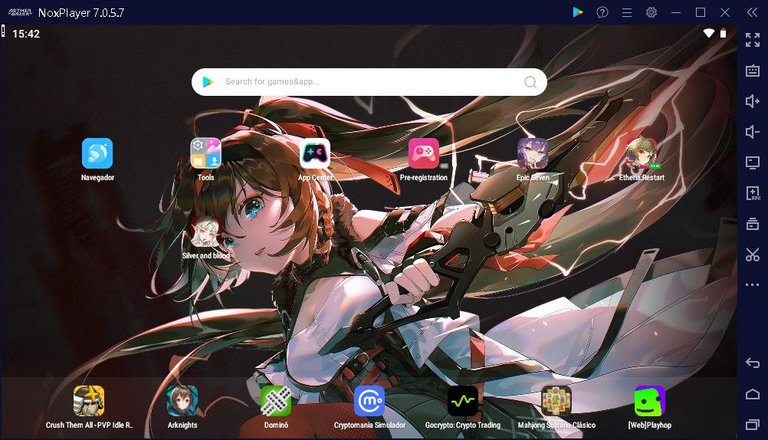Show more sidebar tools (three dots)
This screenshot has width=768, height=440.
point(752,285)
